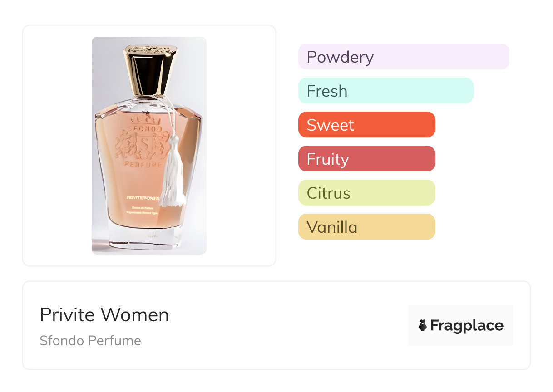Click the Fragplace wordmark text

(x=466, y=325)
